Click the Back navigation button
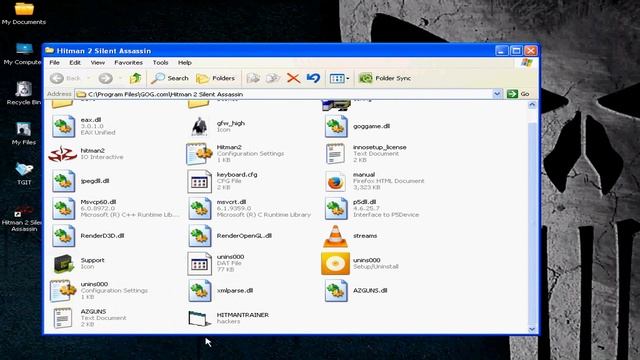 pyautogui.click(x=65, y=78)
